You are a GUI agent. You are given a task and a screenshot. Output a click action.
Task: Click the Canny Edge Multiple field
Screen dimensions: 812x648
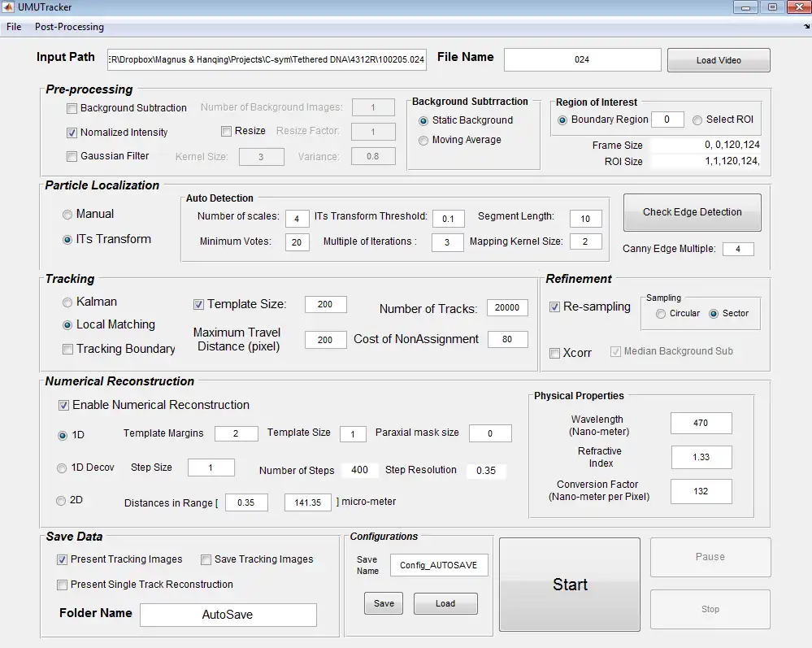click(738, 249)
